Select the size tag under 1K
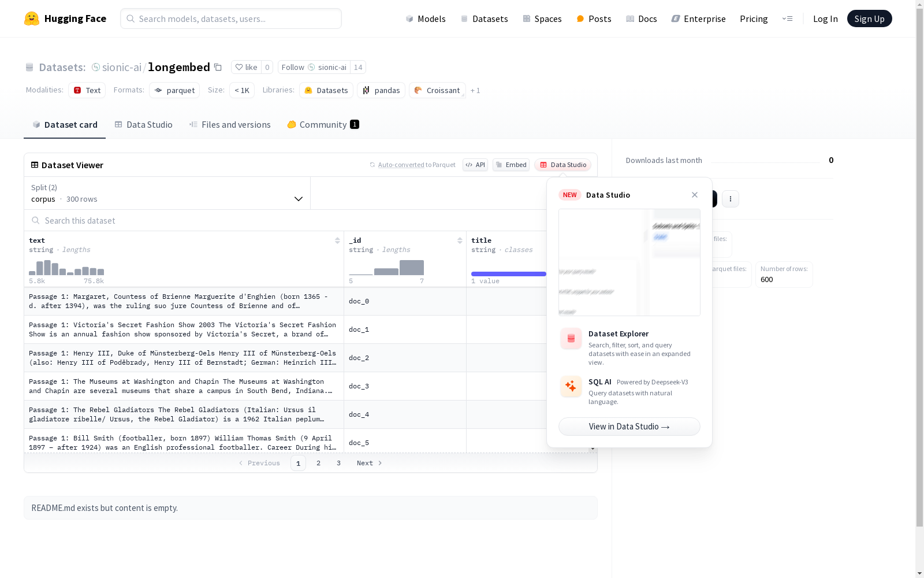Screen dimensions: 924x578 pyautogui.click(x=242, y=90)
